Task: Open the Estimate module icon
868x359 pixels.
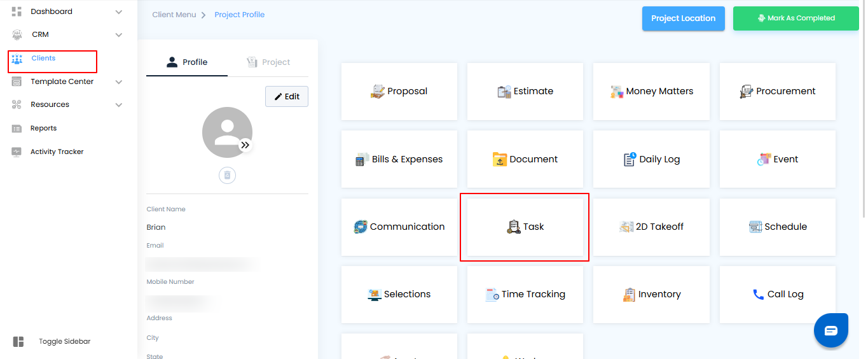Action: (x=504, y=91)
